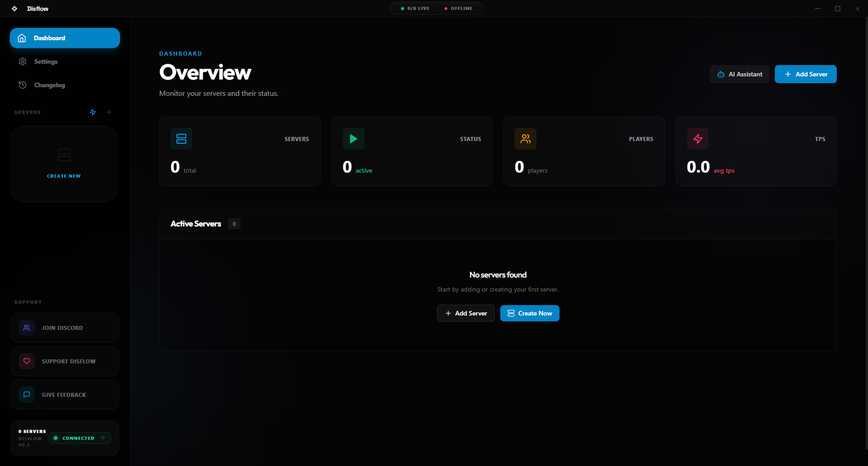Click the green connection dot in footer
868x466 pixels.
pyautogui.click(x=56, y=438)
